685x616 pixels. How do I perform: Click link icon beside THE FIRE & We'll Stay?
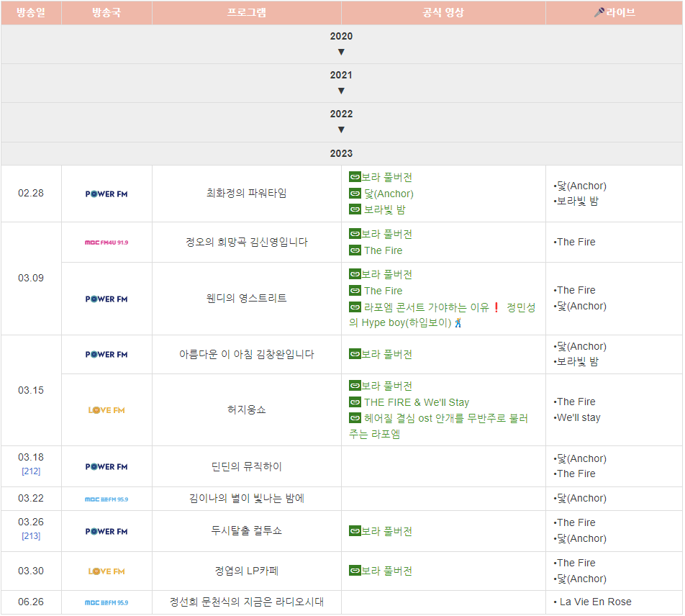click(x=355, y=402)
